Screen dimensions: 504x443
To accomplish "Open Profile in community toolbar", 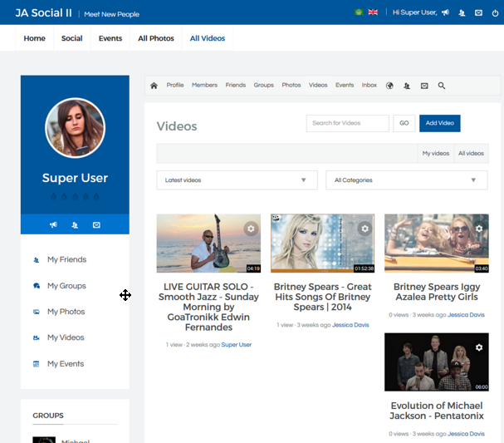I will 175,85.
